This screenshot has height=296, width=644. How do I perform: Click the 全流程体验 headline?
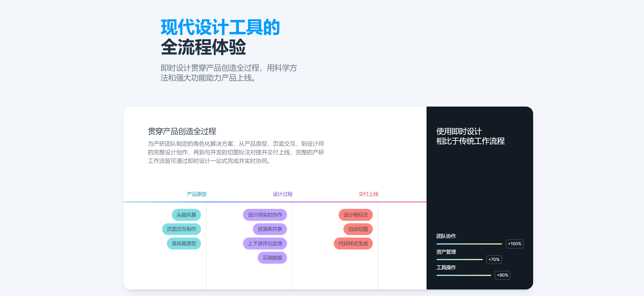pyautogui.click(x=203, y=47)
